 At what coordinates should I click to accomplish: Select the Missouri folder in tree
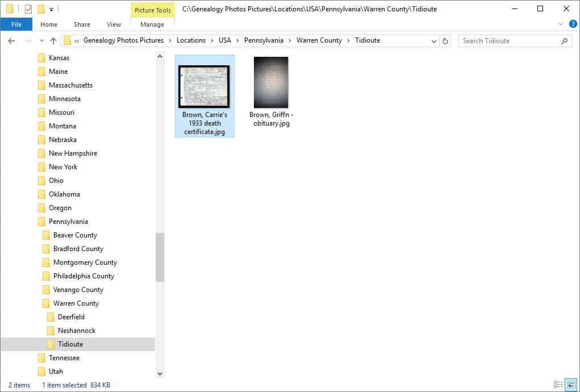[61, 112]
